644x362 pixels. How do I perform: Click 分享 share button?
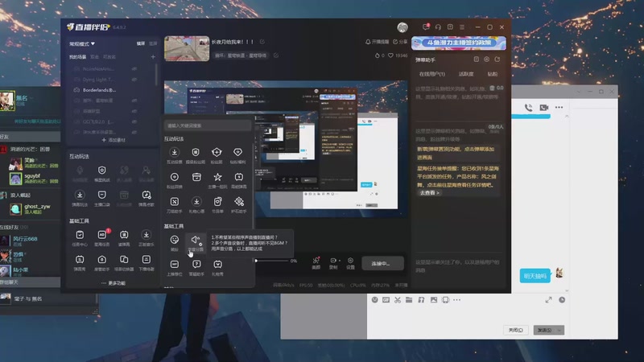click(x=400, y=42)
